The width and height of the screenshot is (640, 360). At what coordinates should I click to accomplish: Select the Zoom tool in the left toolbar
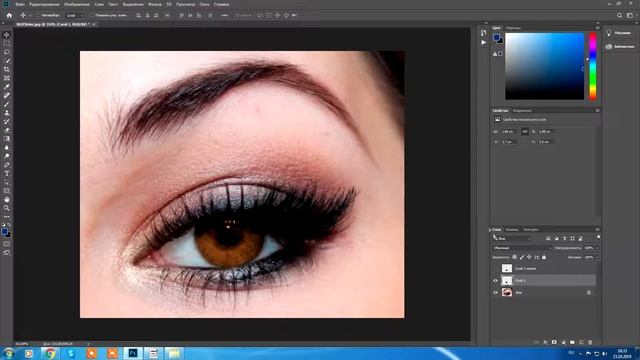(7, 208)
